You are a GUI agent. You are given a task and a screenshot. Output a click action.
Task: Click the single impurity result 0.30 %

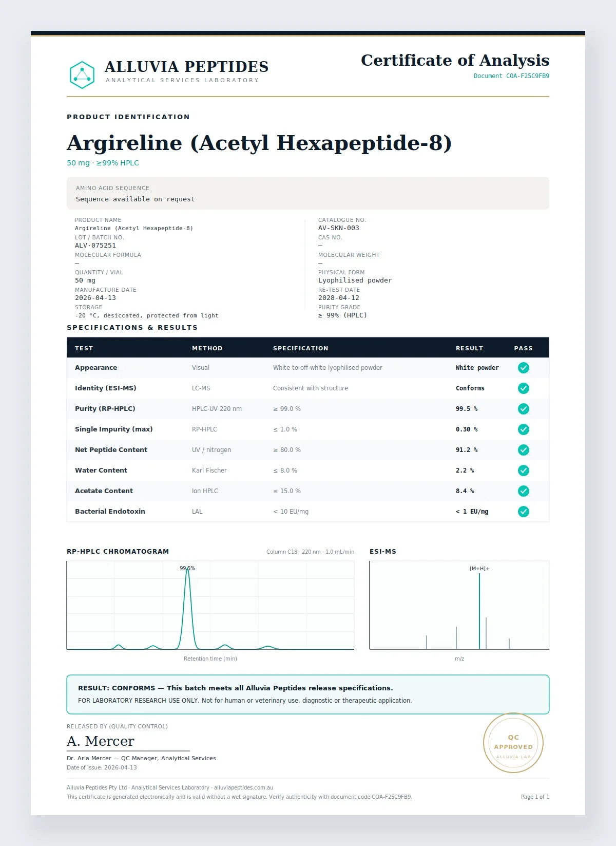467,429
